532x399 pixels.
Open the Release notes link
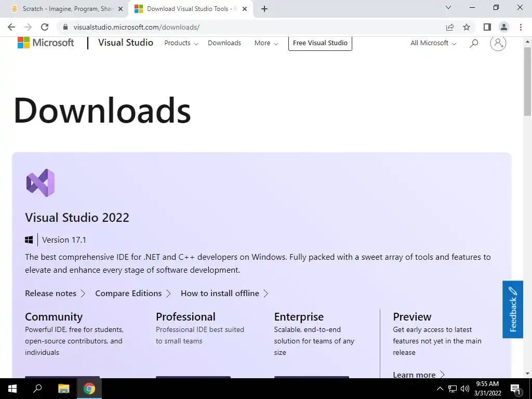[x=55, y=294]
